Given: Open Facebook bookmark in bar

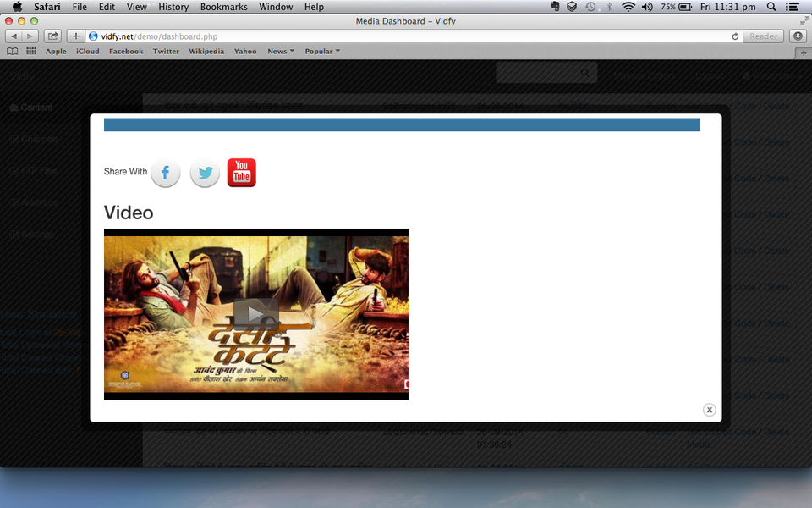Looking at the screenshot, I should coord(126,52).
